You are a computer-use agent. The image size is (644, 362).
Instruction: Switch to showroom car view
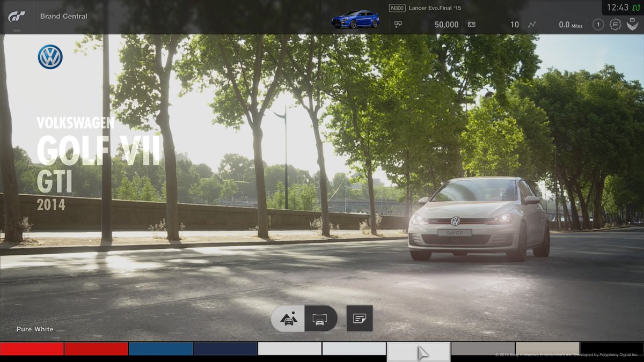[320, 319]
